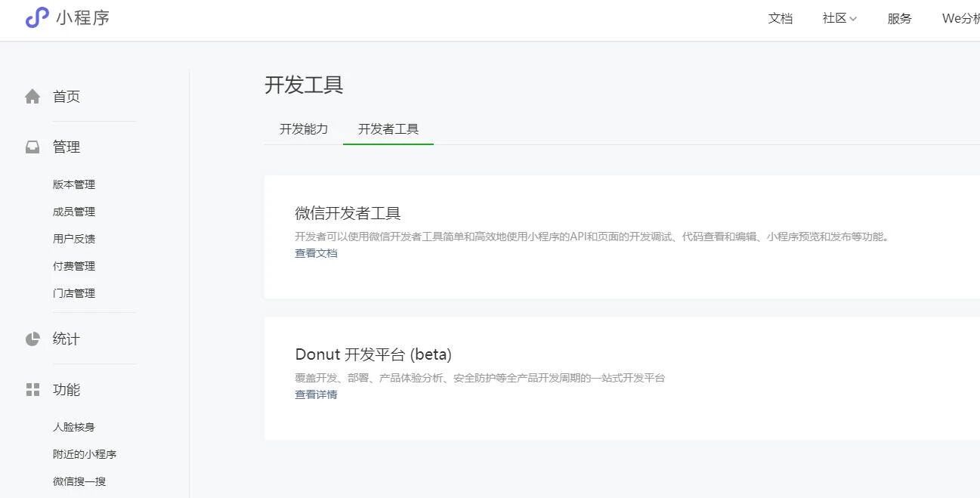
Task: Open We分析 in the top navigation
Action: point(960,18)
